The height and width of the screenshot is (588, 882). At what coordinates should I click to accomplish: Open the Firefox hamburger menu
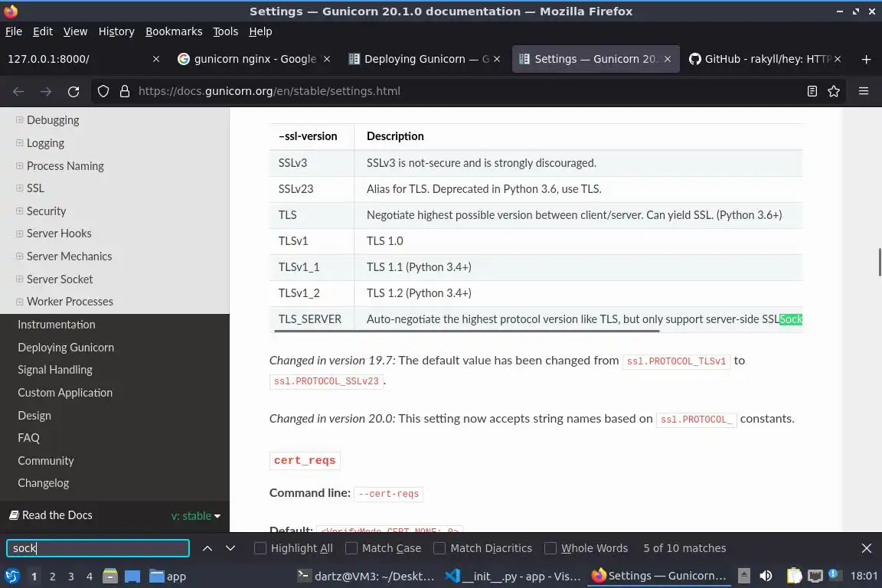point(864,91)
